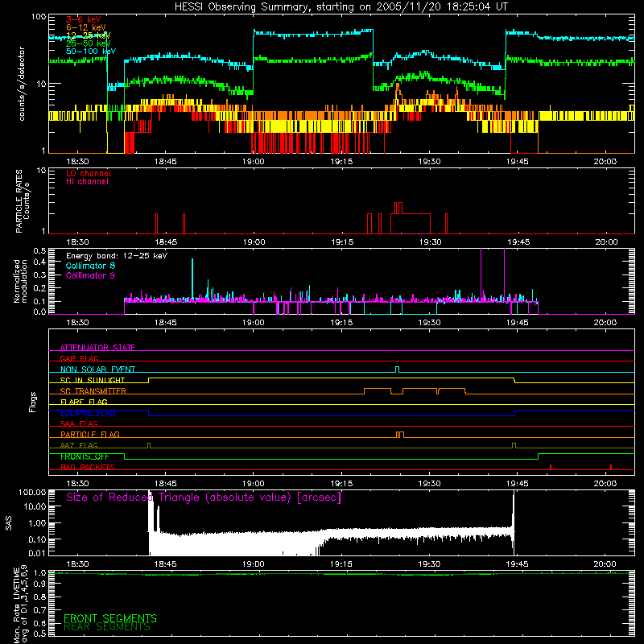The width and height of the screenshot is (644, 644).
Task: Click the LO channel legend label
Action: tap(89, 173)
